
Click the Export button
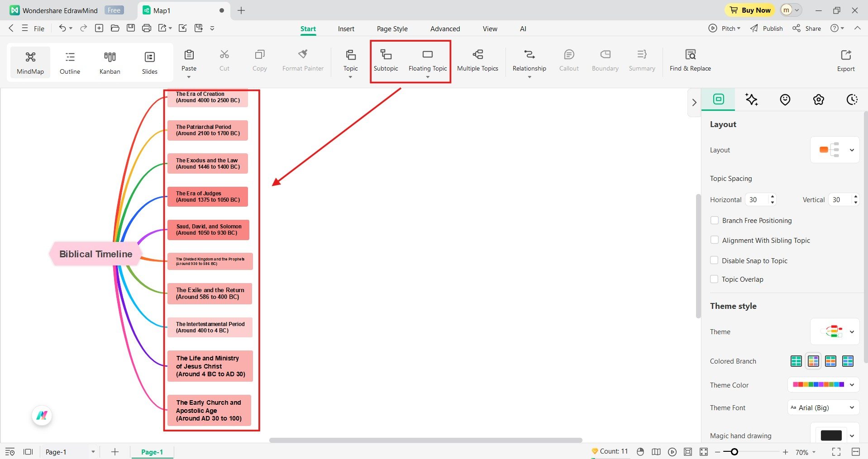[845, 61]
